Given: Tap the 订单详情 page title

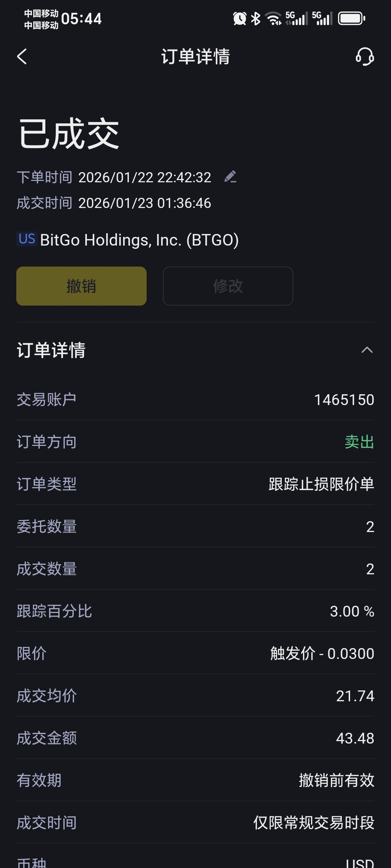Looking at the screenshot, I should point(195,57).
